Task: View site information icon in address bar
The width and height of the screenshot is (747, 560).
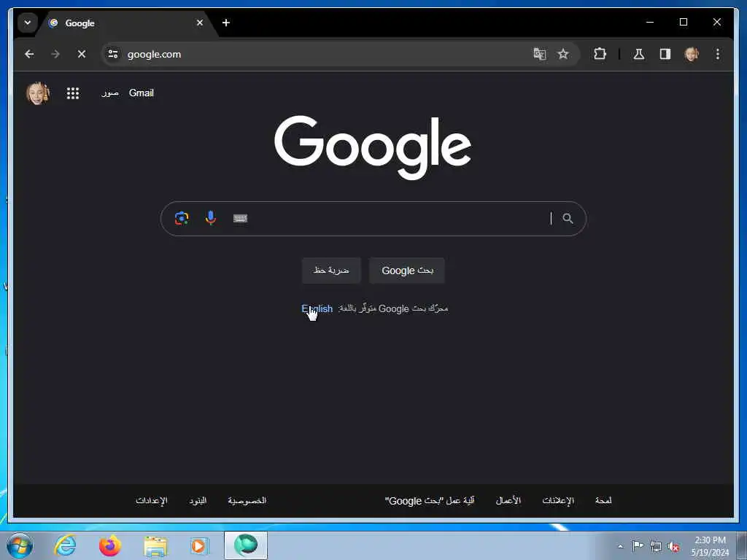Action: [x=113, y=54]
